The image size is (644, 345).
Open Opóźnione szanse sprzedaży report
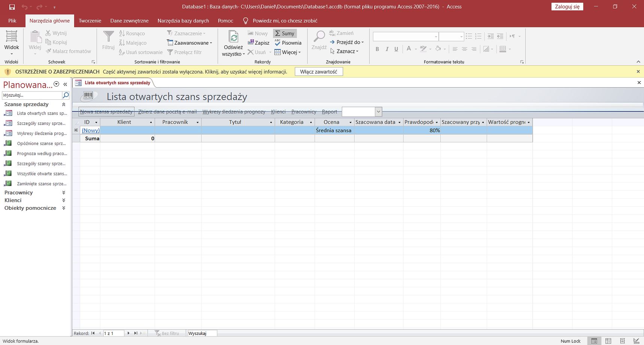pos(35,143)
